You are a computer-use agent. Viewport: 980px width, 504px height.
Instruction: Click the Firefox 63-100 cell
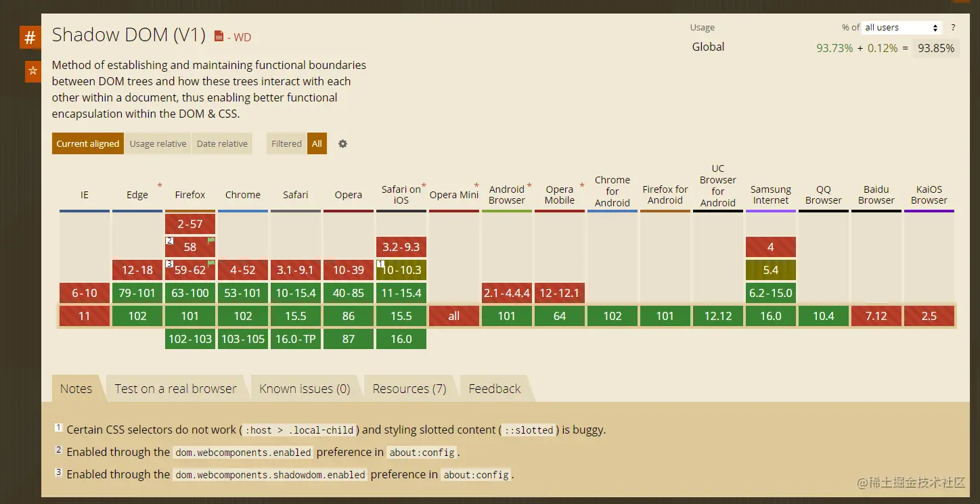(x=190, y=293)
